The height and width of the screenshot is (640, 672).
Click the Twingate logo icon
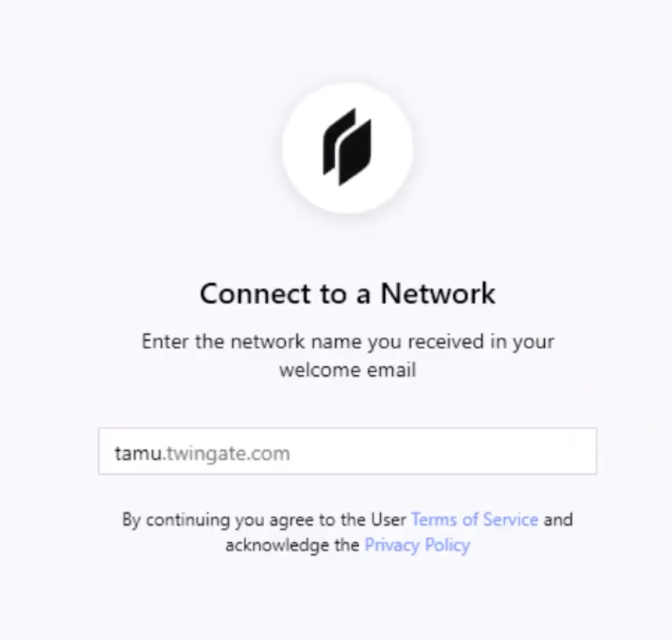pos(347,147)
